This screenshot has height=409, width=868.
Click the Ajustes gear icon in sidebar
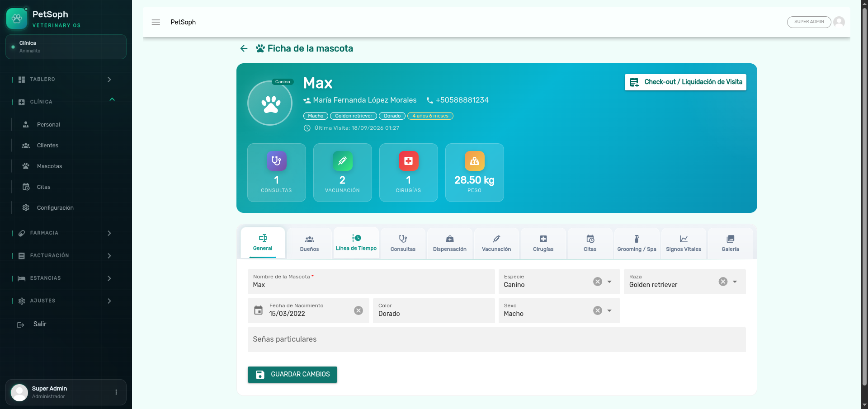click(x=22, y=301)
